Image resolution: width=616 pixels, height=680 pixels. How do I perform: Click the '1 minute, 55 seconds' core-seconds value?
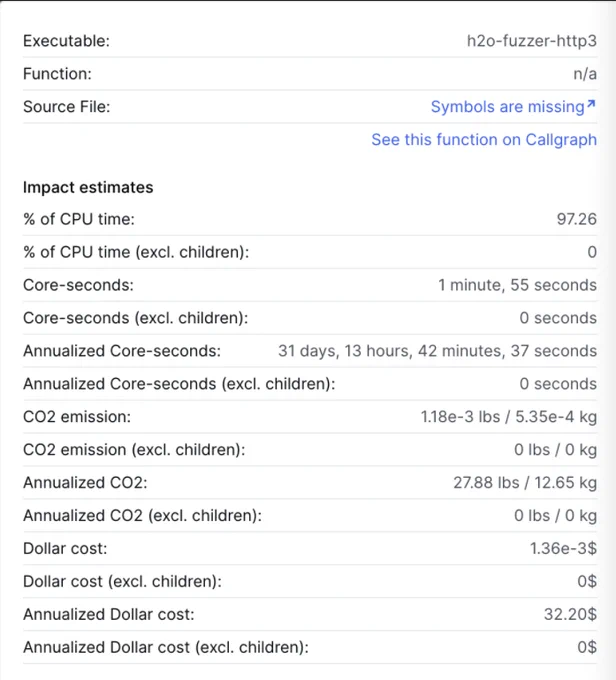(518, 285)
